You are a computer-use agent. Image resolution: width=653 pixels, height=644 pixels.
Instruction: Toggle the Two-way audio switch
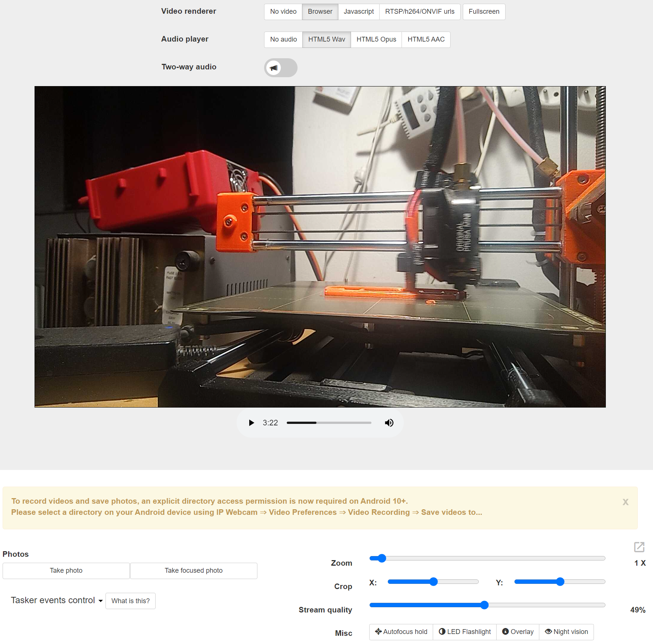tap(280, 68)
